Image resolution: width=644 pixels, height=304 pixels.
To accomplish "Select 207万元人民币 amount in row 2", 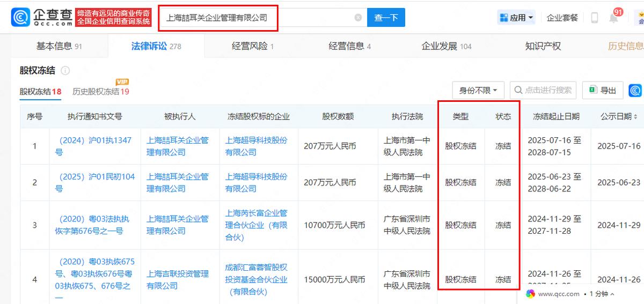I will tap(330, 182).
